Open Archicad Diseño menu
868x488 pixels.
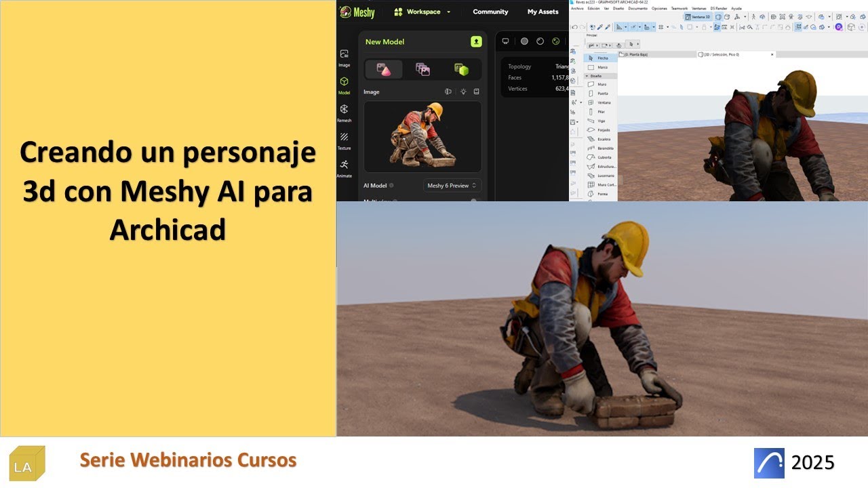pyautogui.click(x=618, y=8)
